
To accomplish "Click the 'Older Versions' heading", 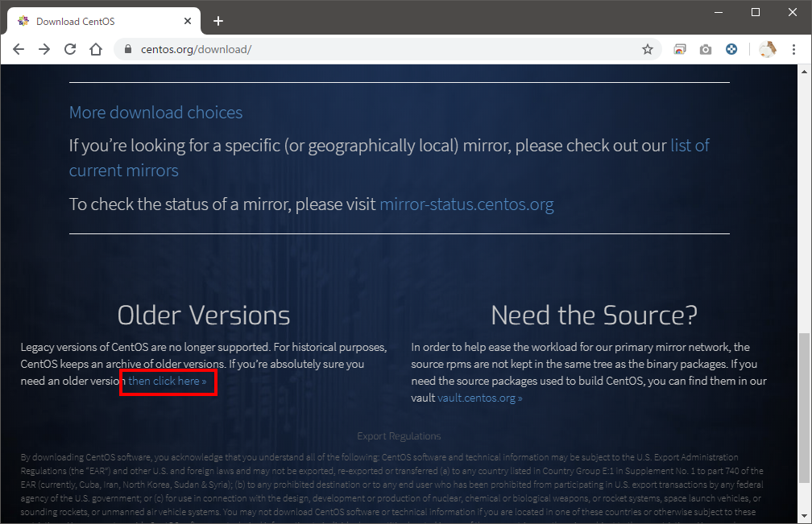I will (x=204, y=315).
